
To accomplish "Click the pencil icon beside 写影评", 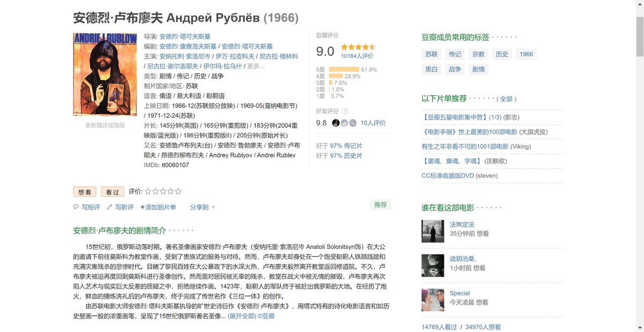I will tap(109, 207).
